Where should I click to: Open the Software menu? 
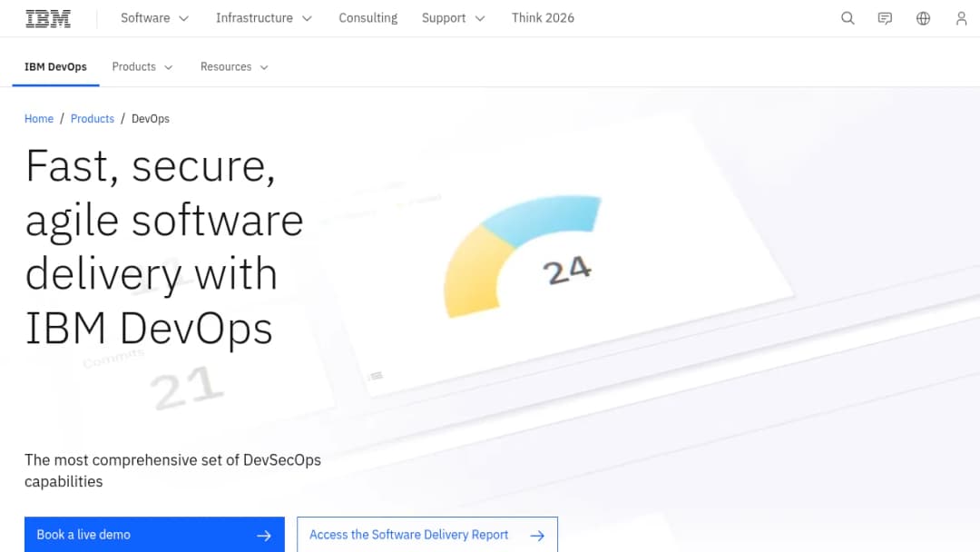[155, 18]
